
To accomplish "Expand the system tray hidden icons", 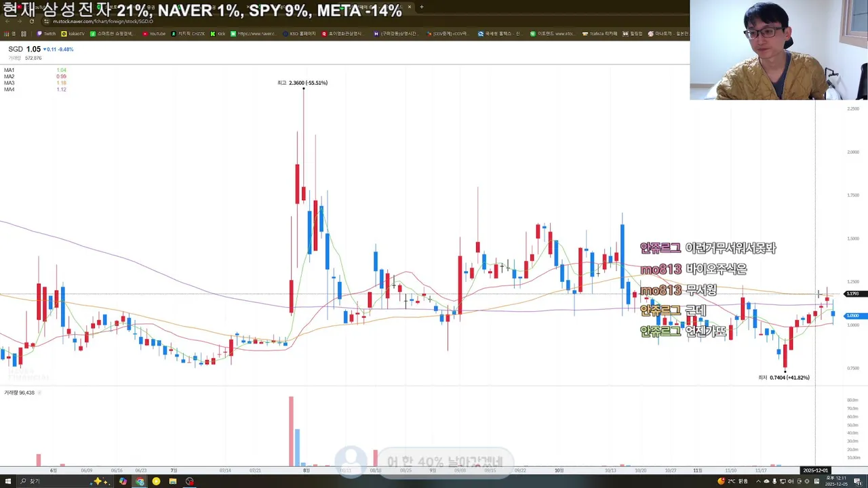I will [759, 481].
